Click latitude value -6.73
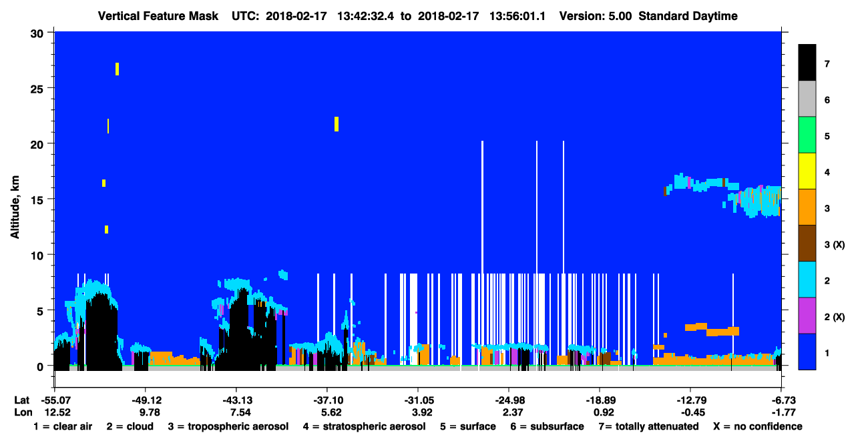Screen dimensions: 868x445 coord(782,400)
